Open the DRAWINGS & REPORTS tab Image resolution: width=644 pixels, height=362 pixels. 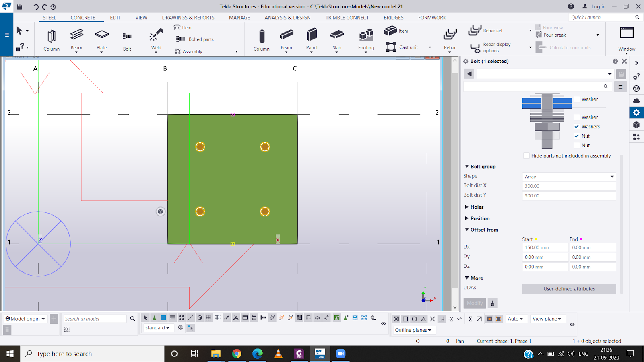188,18
